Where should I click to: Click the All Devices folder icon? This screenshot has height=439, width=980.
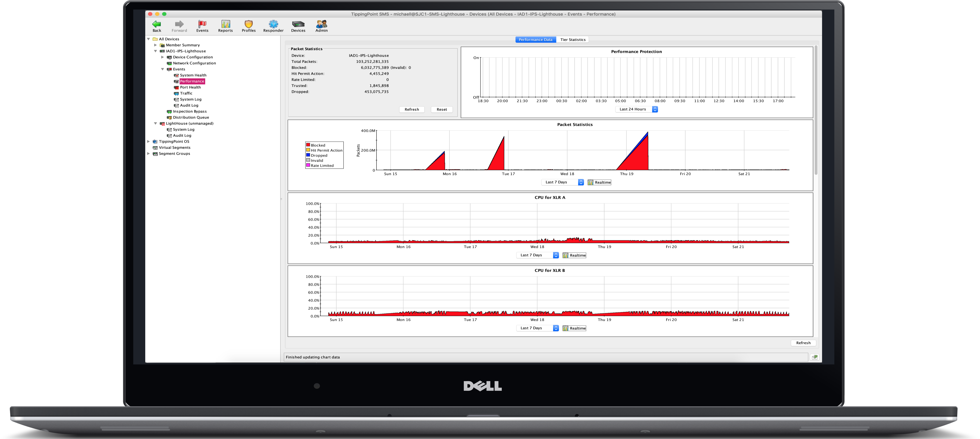click(155, 39)
